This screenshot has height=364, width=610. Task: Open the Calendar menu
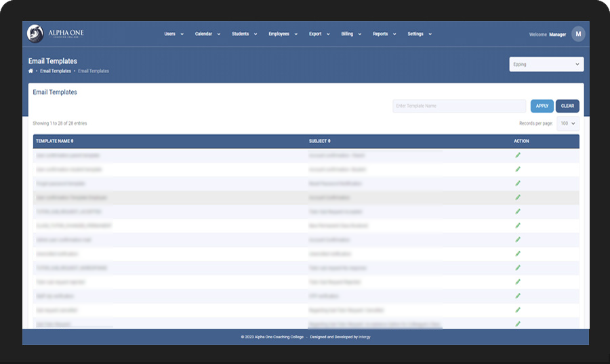[x=207, y=34]
